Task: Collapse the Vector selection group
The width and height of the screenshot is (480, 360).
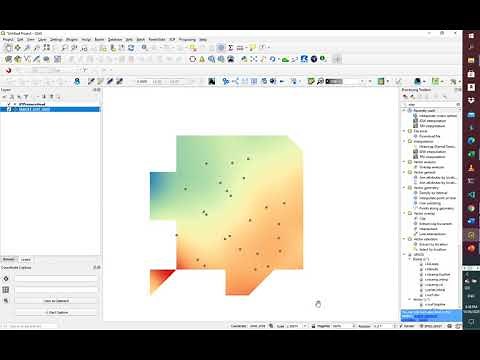Action: [x=404, y=239]
